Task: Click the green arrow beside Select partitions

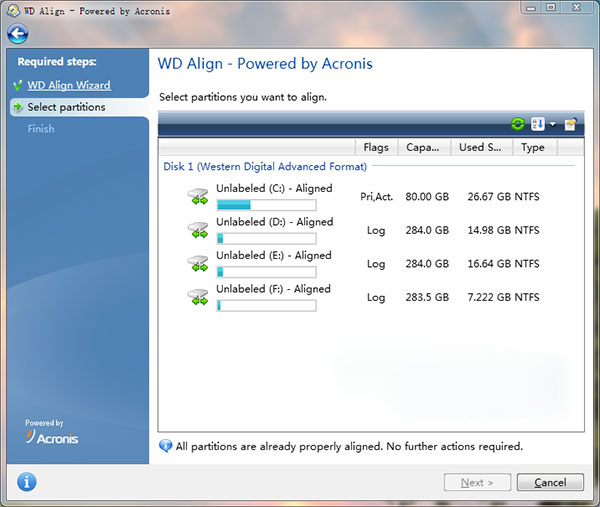Action: coord(18,106)
